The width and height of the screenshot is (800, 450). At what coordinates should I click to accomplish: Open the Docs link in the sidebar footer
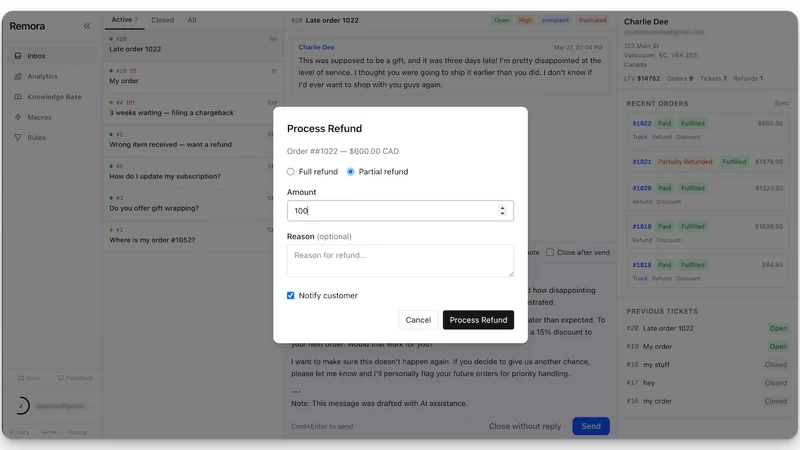point(29,378)
